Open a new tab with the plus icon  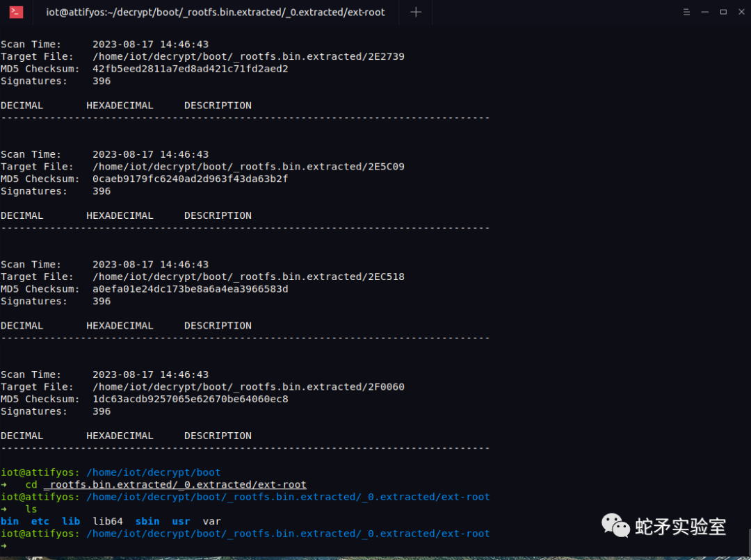415,12
